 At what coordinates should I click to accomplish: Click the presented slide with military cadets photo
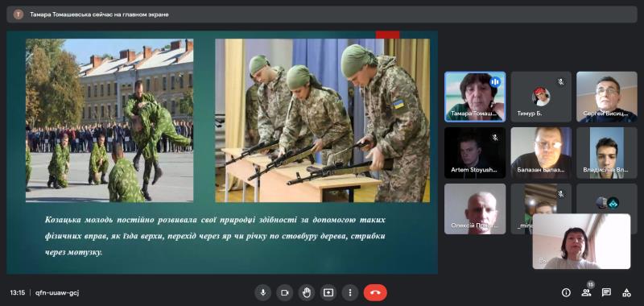coord(222,152)
